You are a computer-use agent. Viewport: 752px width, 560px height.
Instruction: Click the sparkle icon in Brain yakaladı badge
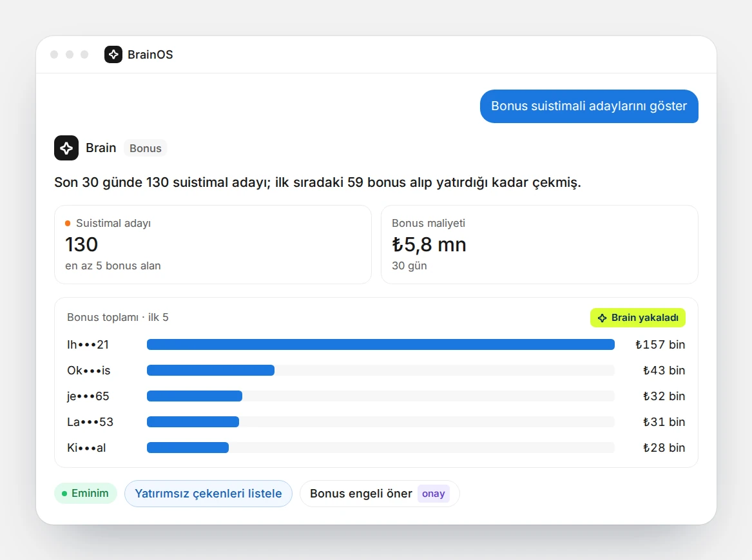[x=603, y=318]
